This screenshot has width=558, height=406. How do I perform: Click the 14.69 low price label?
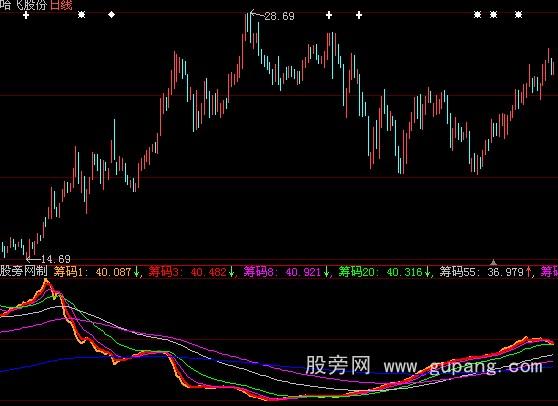point(56,259)
